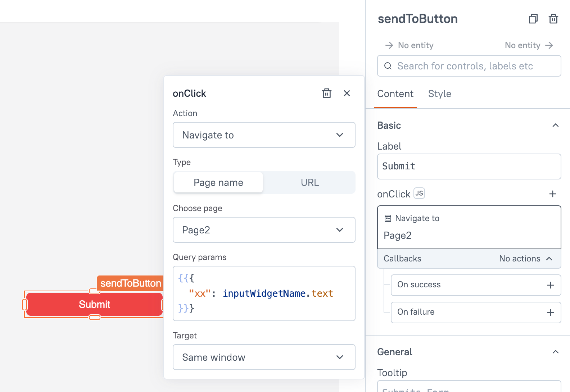Switch to the Style tab
Image resolution: width=570 pixels, height=392 pixels.
[x=440, y=94]
